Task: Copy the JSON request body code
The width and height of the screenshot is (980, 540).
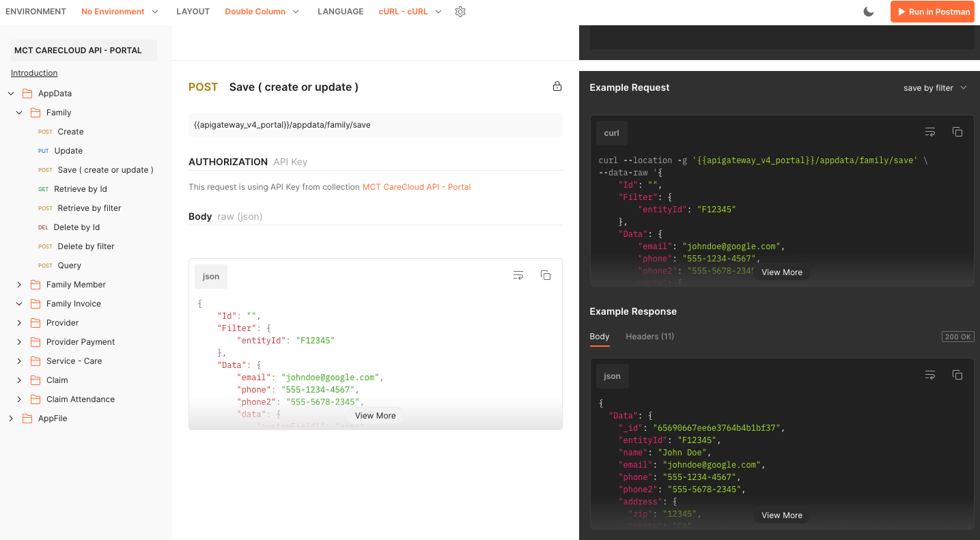Action: point(546,274)
